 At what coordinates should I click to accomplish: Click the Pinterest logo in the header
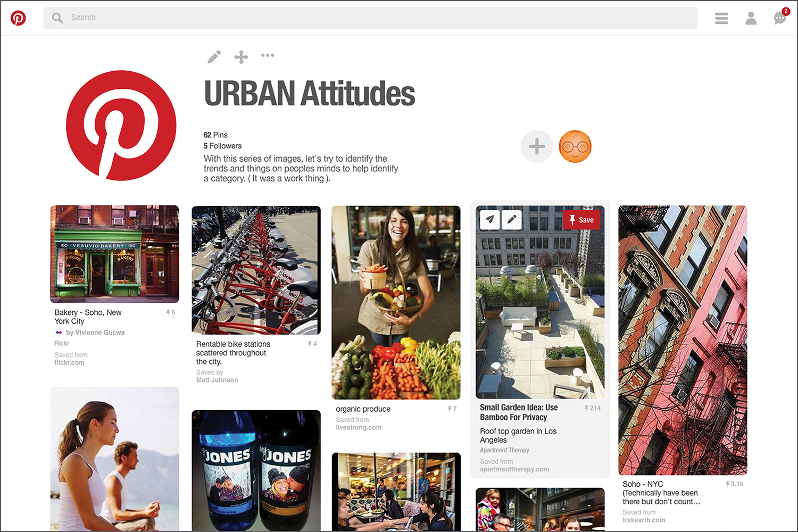(x=18, y=18)
